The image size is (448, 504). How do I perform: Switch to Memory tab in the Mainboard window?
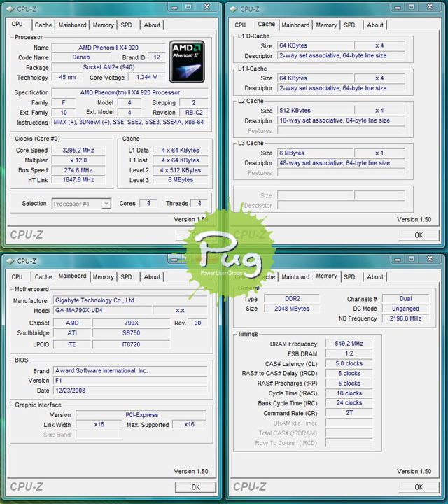pyautogui.click(x=103, y=277)
